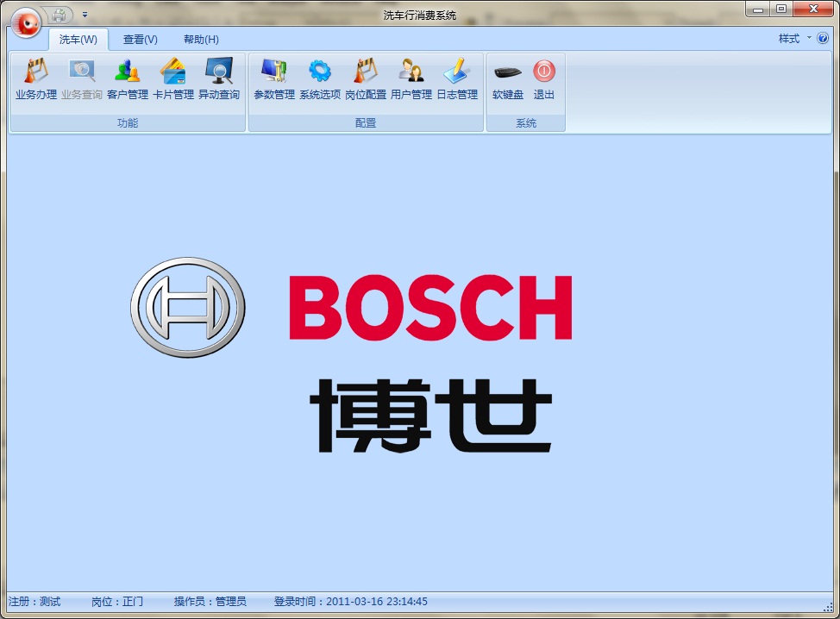Switch to the 帮助(H) tab
The height and width of the screenshot is (619, 840).
201,40
